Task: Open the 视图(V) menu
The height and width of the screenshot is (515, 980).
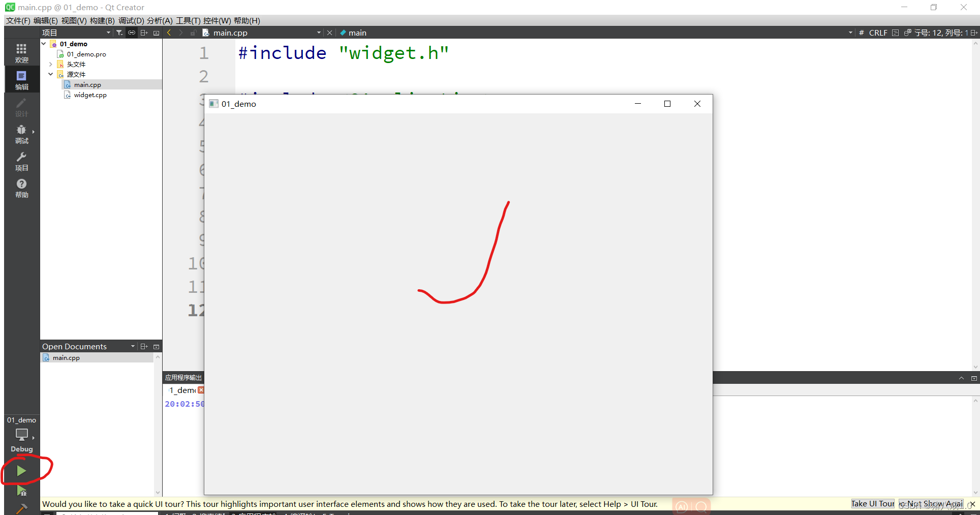Action: coord(74,20)
